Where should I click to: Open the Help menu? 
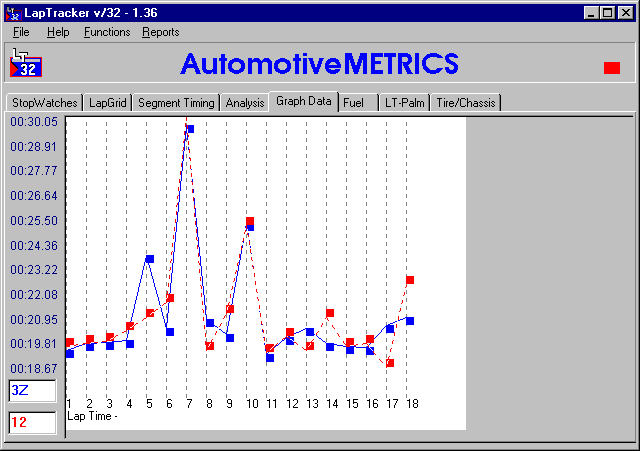click(x=58, y=32)
